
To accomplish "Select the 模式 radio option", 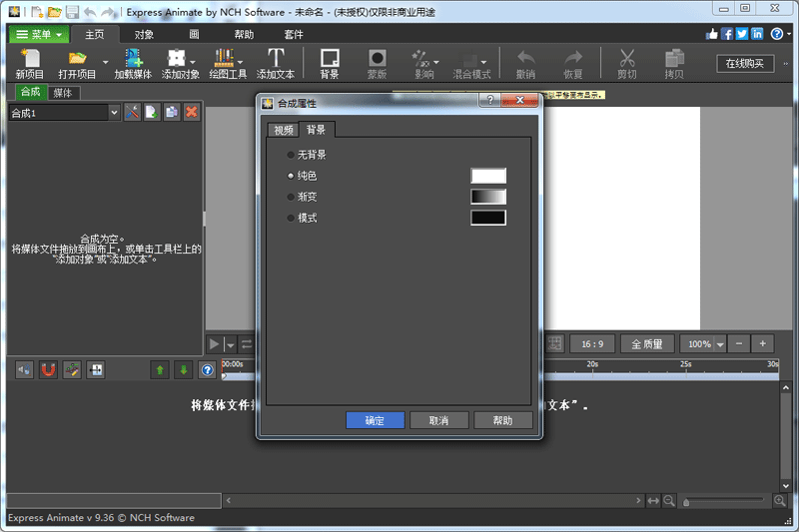I will pos(291,219).
